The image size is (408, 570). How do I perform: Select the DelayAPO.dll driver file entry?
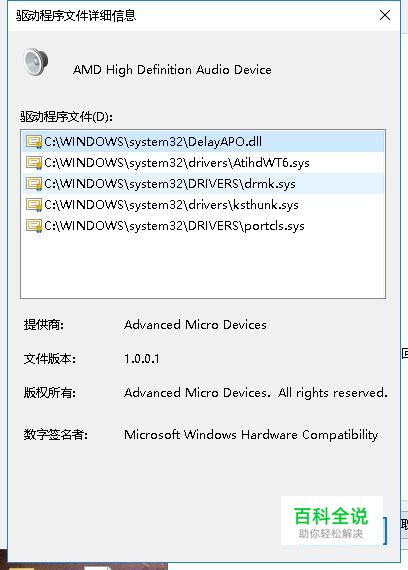[x=203, y=141]
